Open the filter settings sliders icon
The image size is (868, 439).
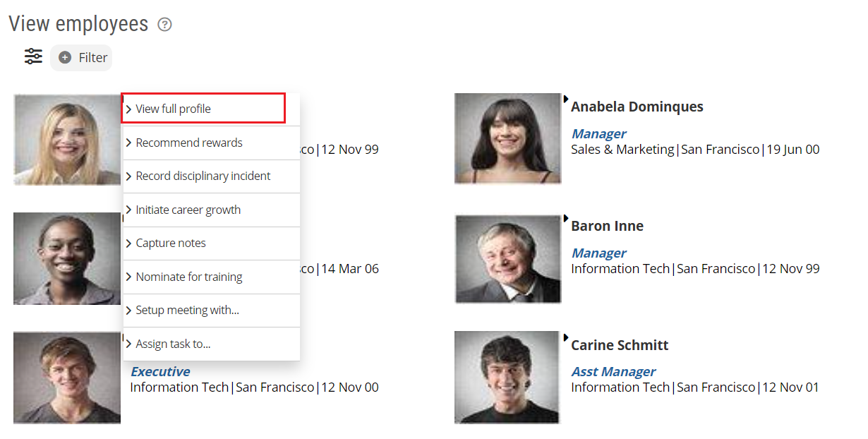[33, 56]
